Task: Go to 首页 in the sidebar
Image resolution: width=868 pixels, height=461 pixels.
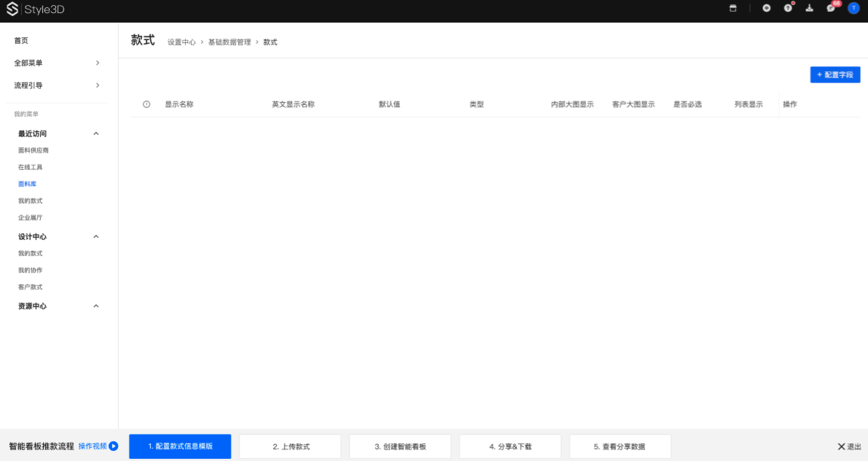Action: [x=21, y=41]
